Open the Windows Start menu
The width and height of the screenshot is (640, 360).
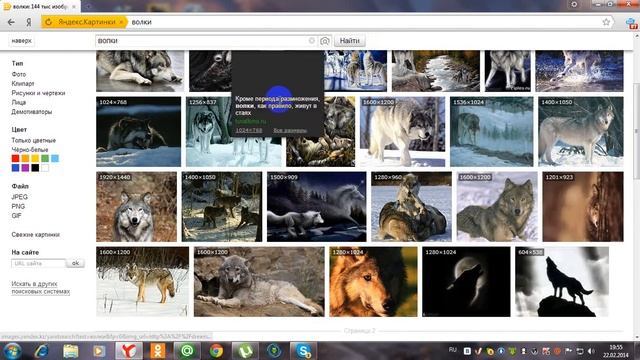pos(12,351)
